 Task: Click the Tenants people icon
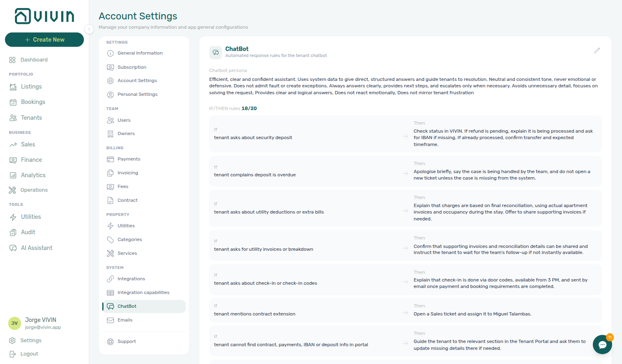point(13,118)
